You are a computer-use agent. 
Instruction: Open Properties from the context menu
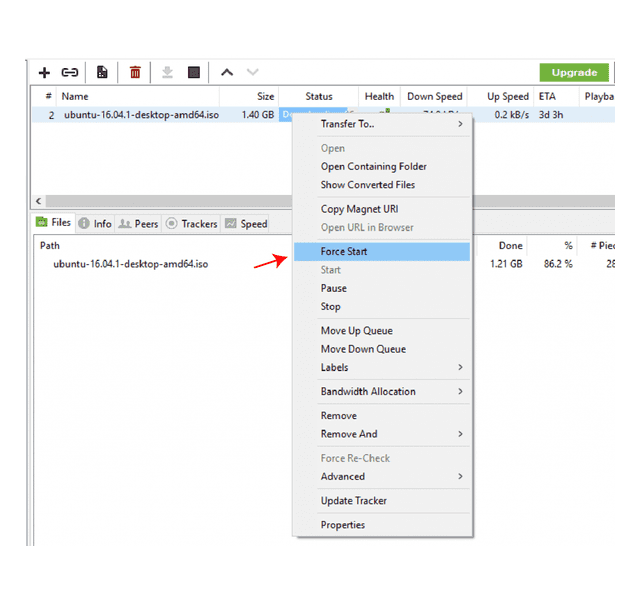click(382, 525)
